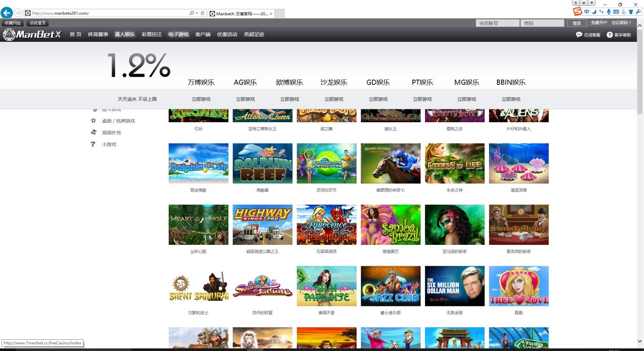Expand the address bar search dropdown arrow
644x351 pixels.
point(197,13)
